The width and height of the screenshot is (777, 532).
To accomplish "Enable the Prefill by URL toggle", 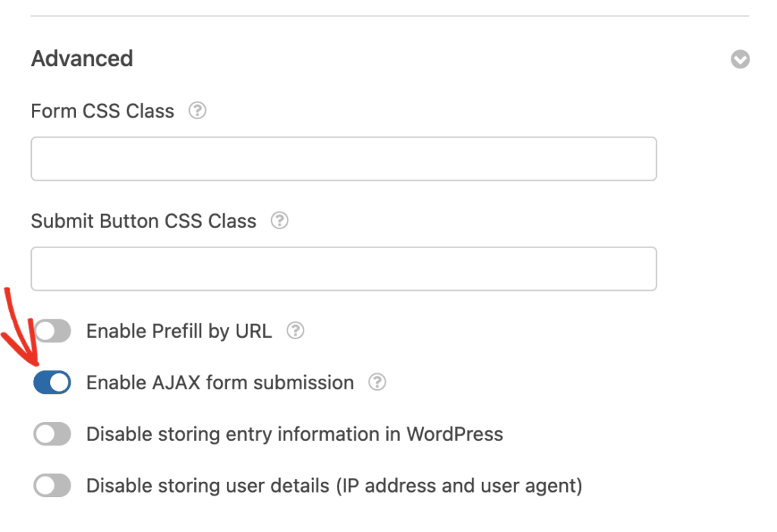I will (x=52, y=331).
